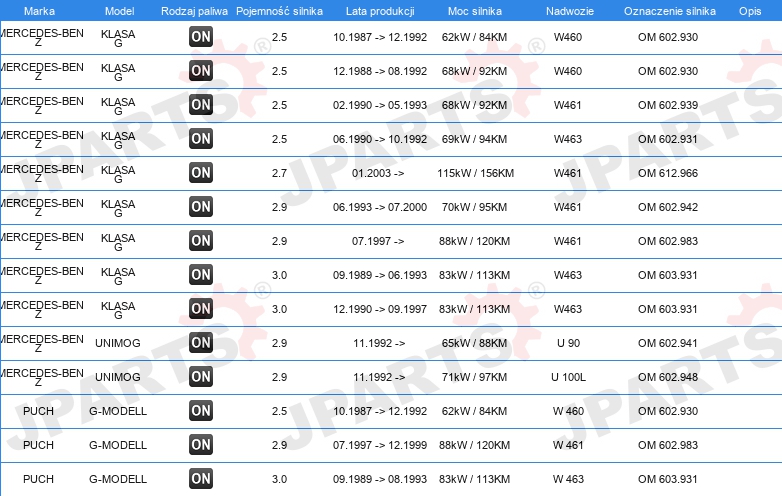The height and width of the screenshot is (496, 782).
Task: Select engine code OM 602.931
Action: click(668, 139)
